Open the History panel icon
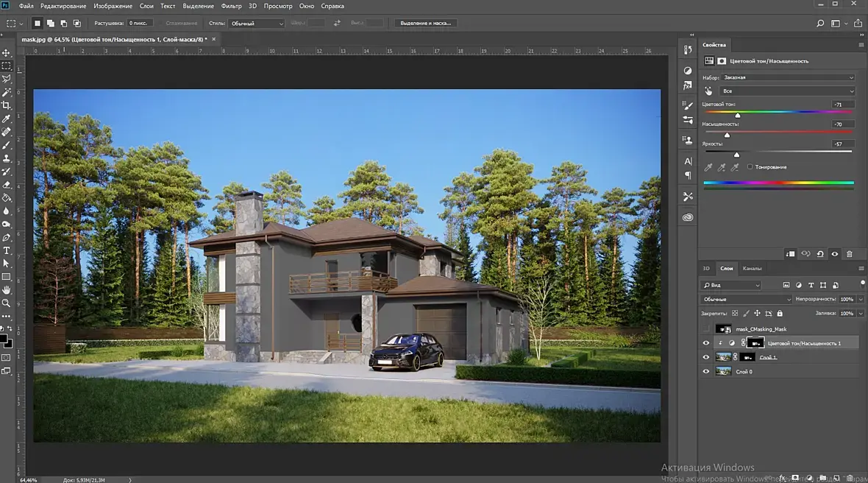 [x=688, y=50]
